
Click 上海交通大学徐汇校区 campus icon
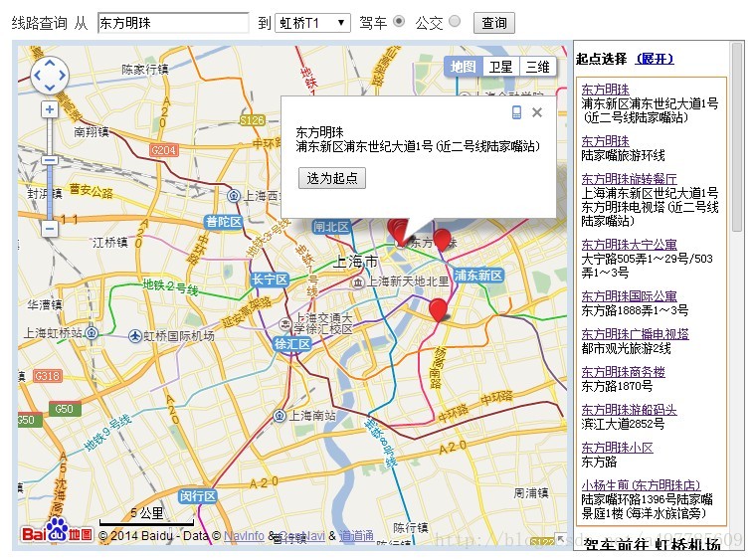click(285, 324)
